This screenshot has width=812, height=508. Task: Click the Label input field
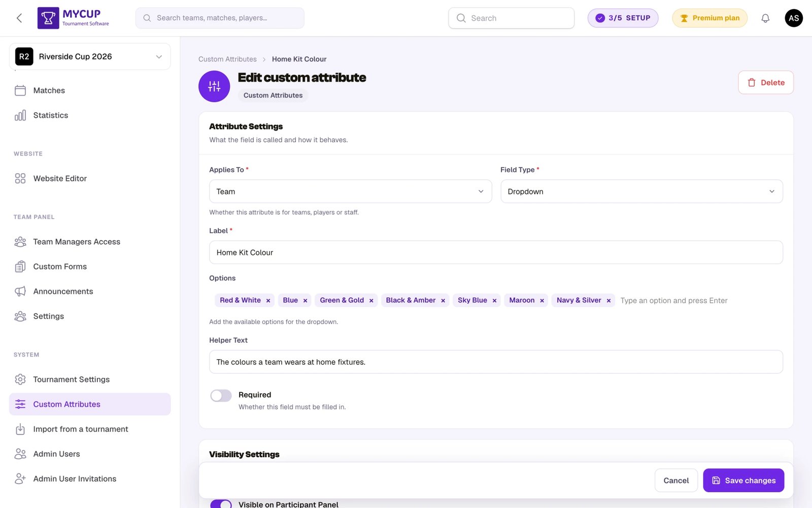(x=496, y=252)
